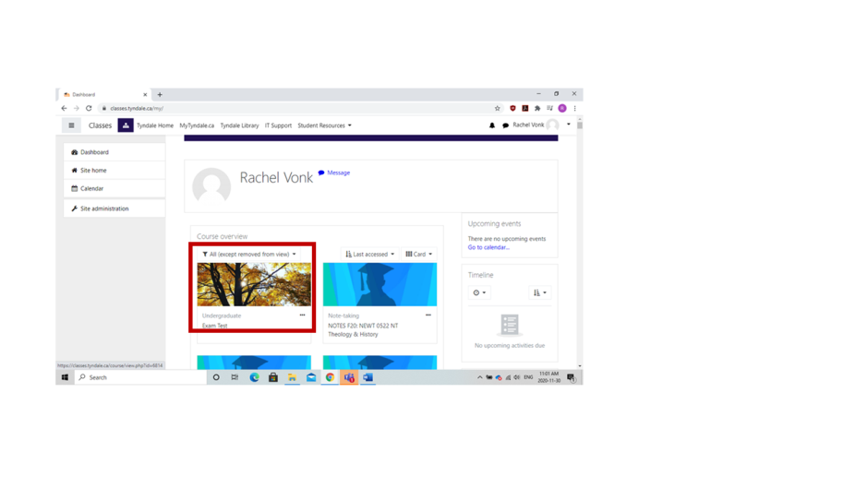Expand the Student Resources dropdown

point(324,125)
